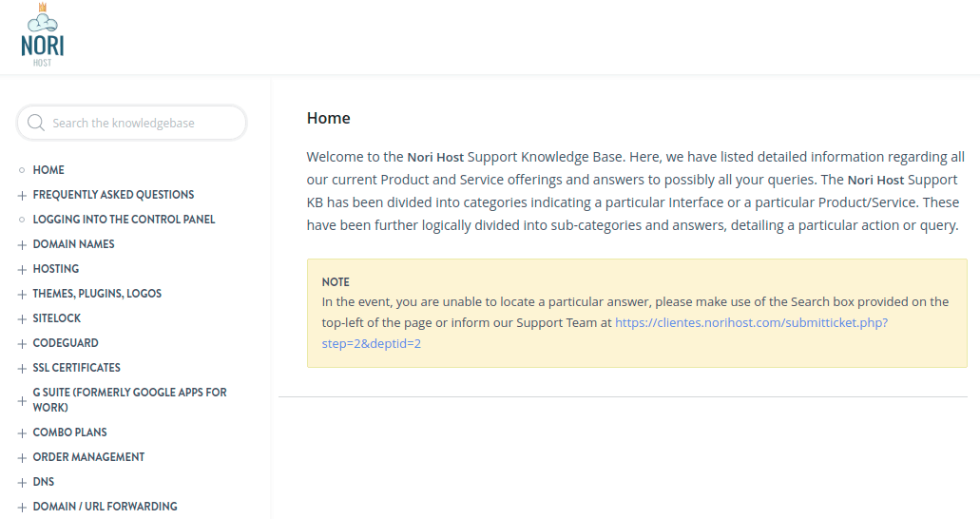
Task: Click the Nori Host logo
Action: tap(42, 34)
